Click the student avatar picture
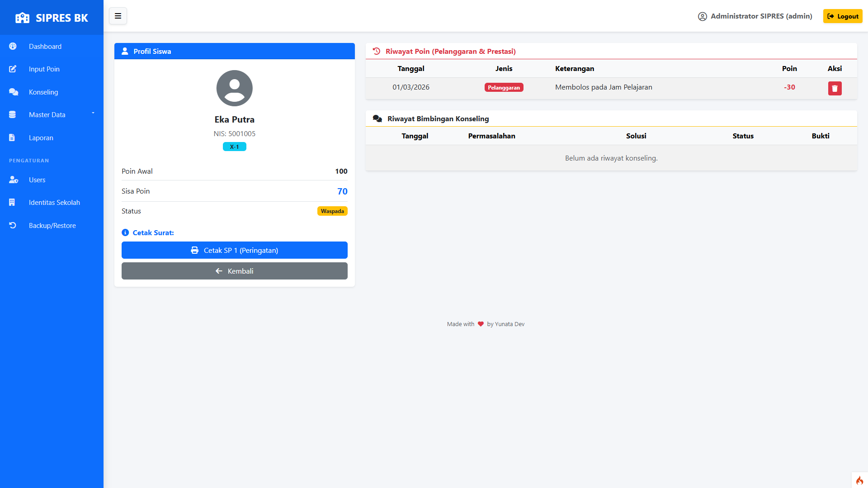Image resolution: width=868 pixels, height=488 pixels. pyautogui.click(x=234, y=88)
